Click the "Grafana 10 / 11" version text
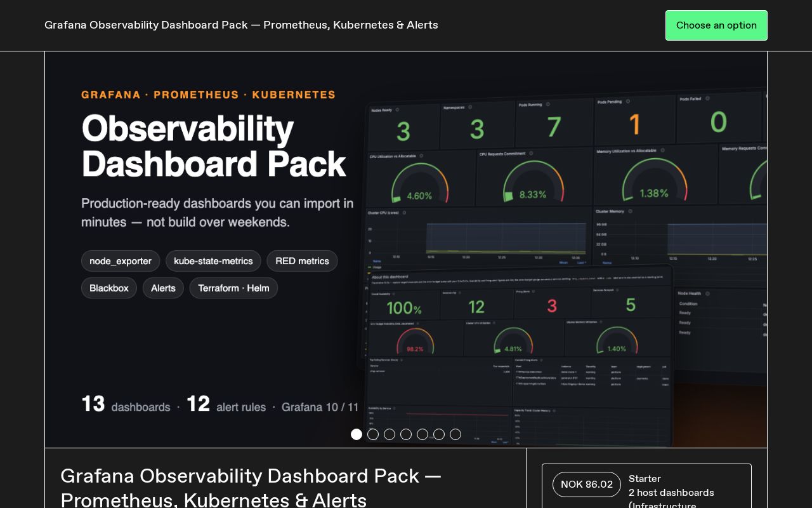 point(320,407)
